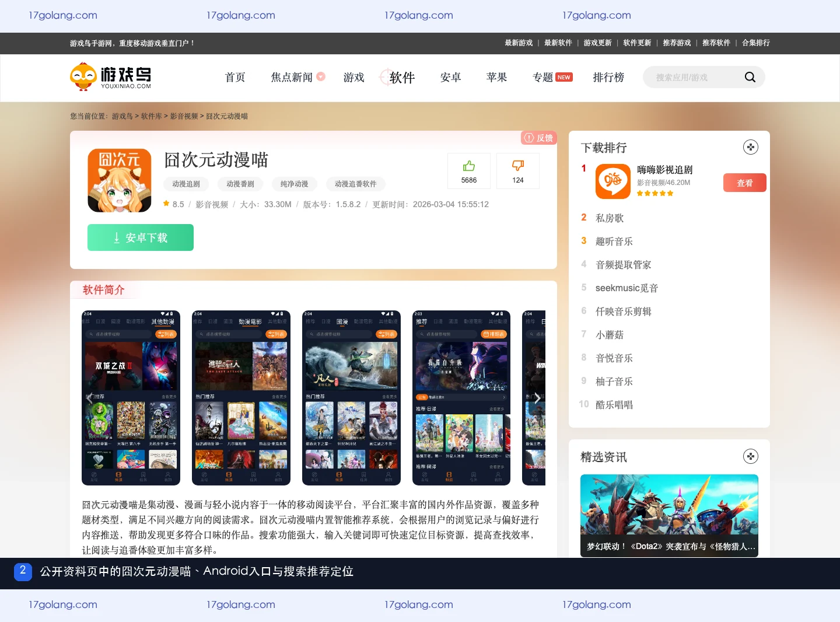Screen dimensions: 840x622
Task: Click the 嗨嗨影视追剧 ranking title
Action: click(665, 170)
